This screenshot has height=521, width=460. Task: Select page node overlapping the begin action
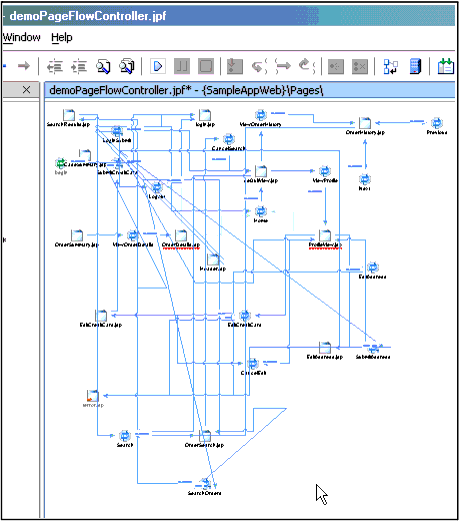click(x=85, y=155)
